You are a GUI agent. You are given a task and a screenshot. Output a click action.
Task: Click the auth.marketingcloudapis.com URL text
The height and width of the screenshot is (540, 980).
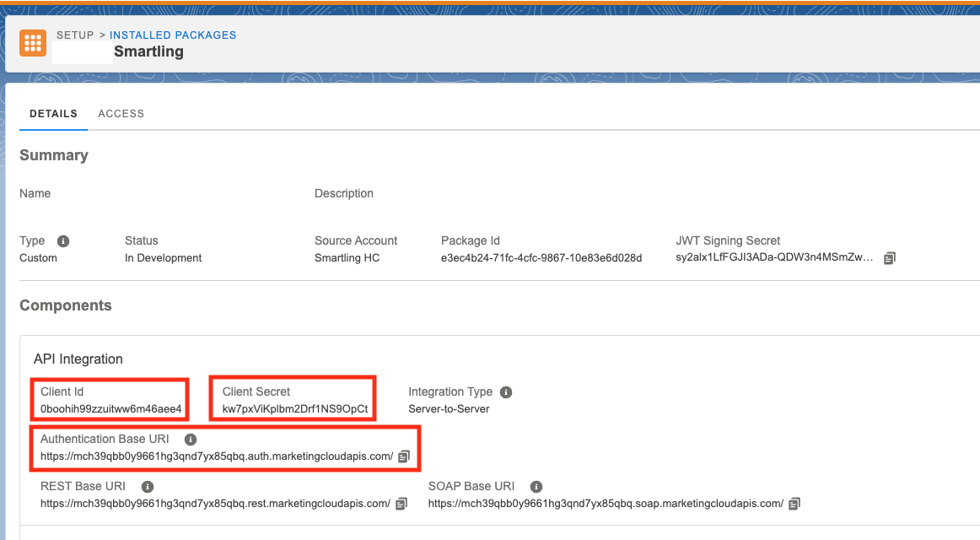tap(217, 456)
